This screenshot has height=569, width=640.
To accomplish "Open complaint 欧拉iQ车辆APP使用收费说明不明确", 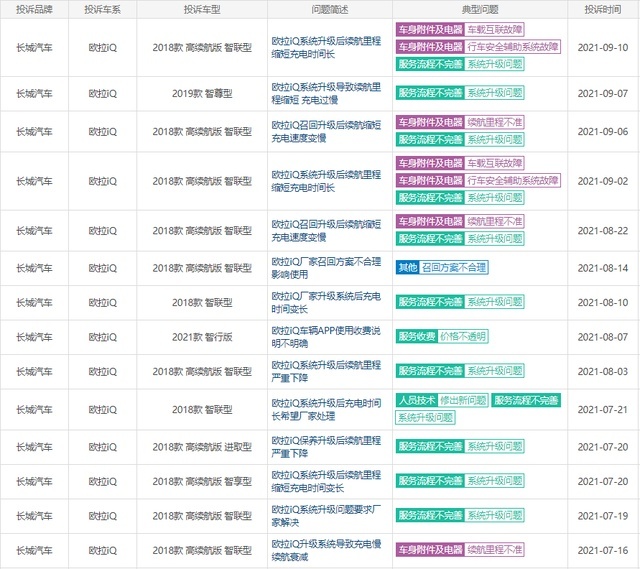I will pyautogui.click(x=326, y=337).
